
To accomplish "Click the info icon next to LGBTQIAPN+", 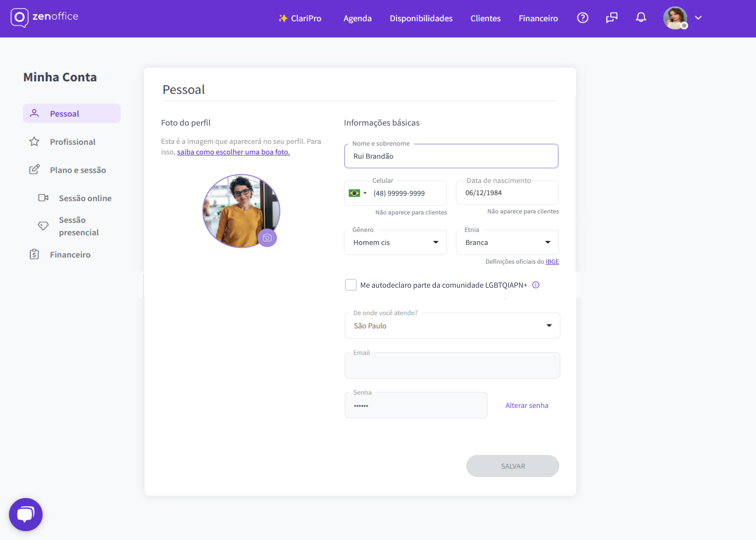I will 536,285.
